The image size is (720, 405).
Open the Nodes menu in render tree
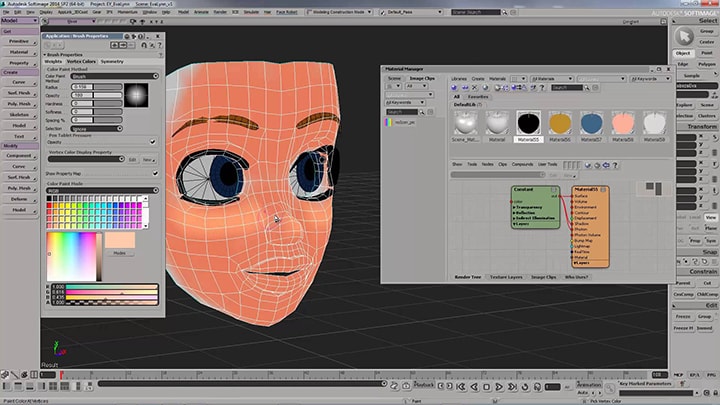pyautogui.click(x=487, y=164)
